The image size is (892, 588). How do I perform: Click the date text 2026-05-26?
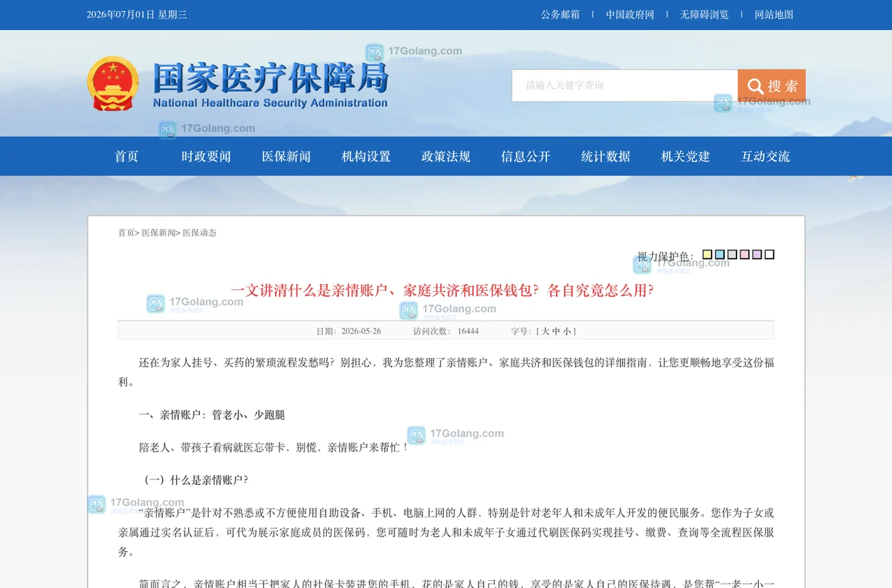(x=361, y=331)
